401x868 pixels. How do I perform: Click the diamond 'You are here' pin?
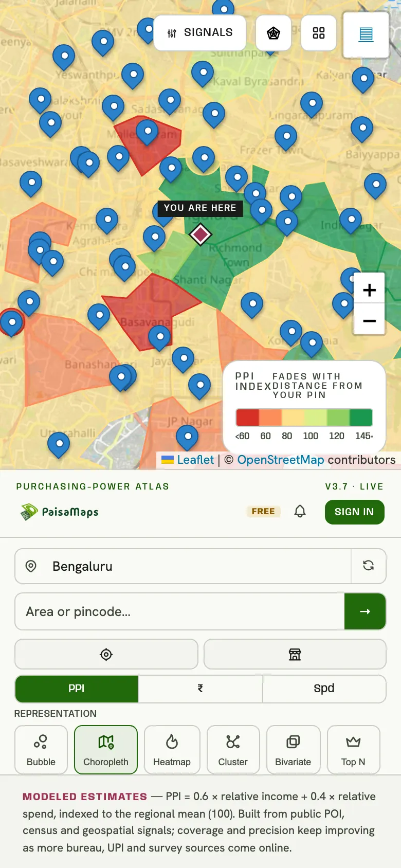click(x=200, y=234)
